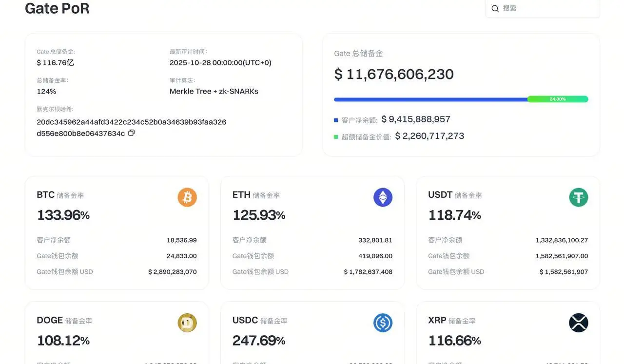
Task: Click the Gate钱包余额 USD label in USDT card
Action: (456, 272)
